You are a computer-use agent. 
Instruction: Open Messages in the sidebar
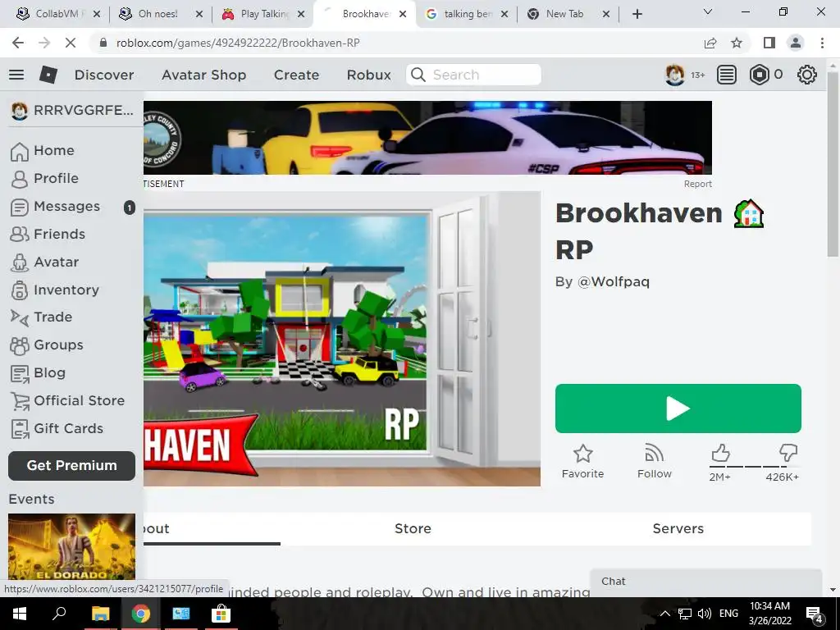pos(72,207)
